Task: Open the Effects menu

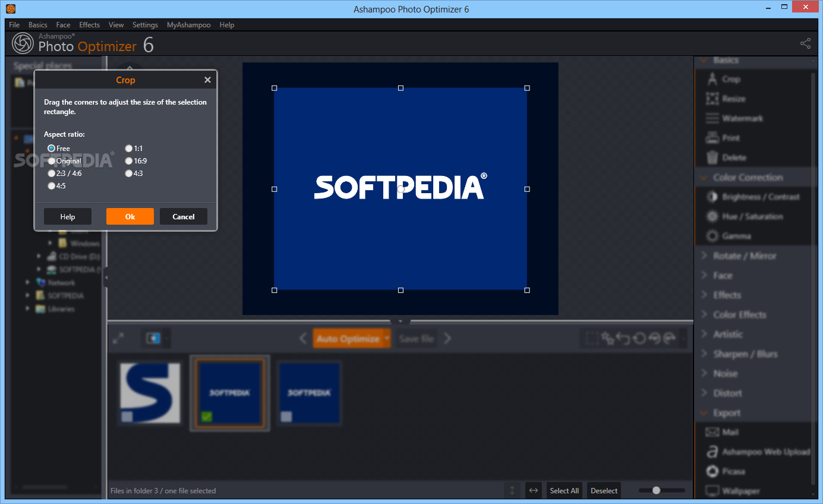Action: point(90,25)
